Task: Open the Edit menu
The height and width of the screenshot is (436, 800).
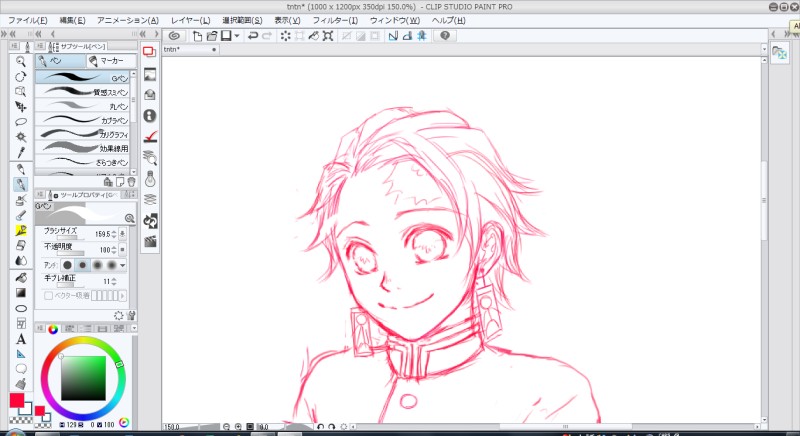Action: (x=72, y=20)
